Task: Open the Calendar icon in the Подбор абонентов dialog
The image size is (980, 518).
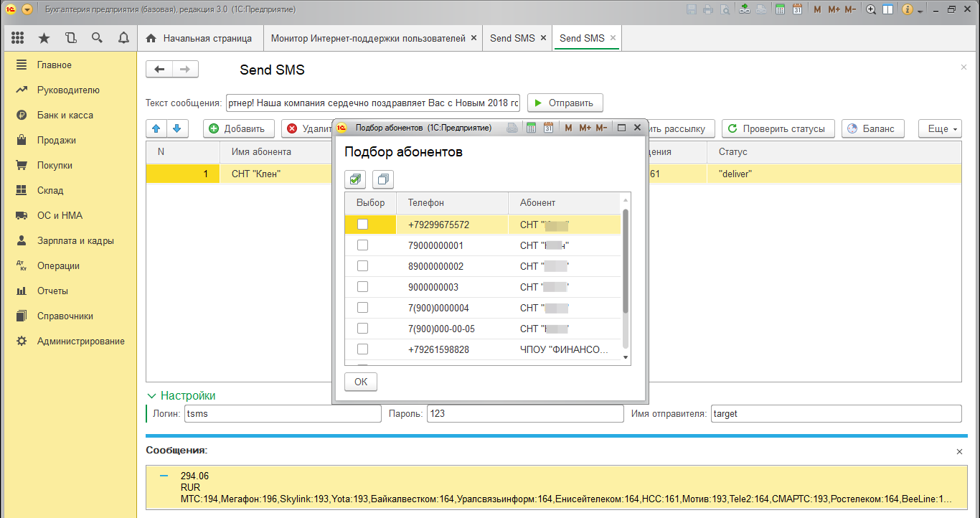Action: coord(548,128)
